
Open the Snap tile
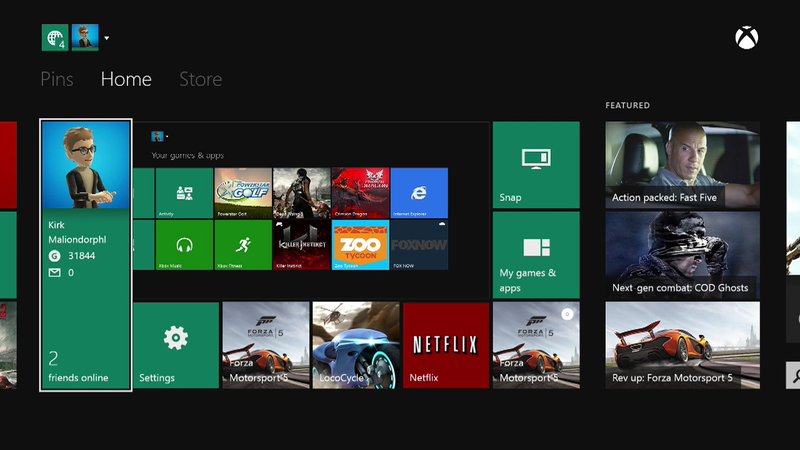click(536, 165)
